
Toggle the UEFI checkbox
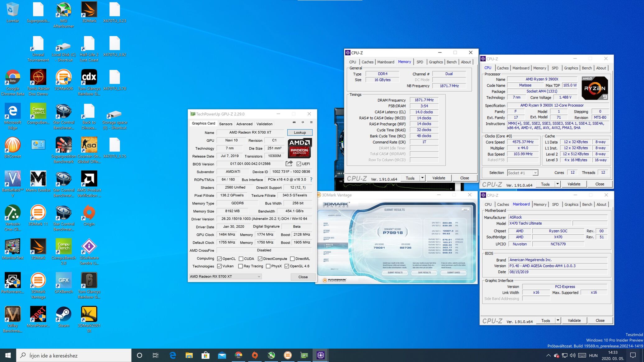click(x=299, y=164)
